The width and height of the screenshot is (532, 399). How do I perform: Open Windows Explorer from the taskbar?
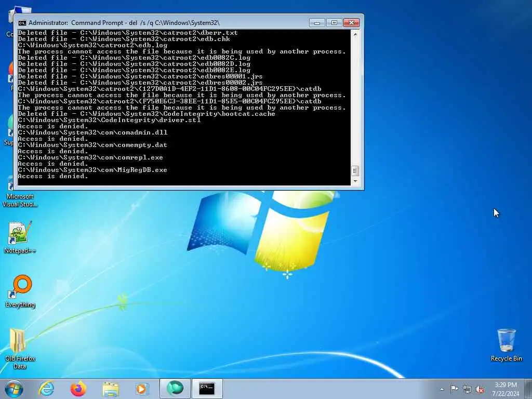110,389
